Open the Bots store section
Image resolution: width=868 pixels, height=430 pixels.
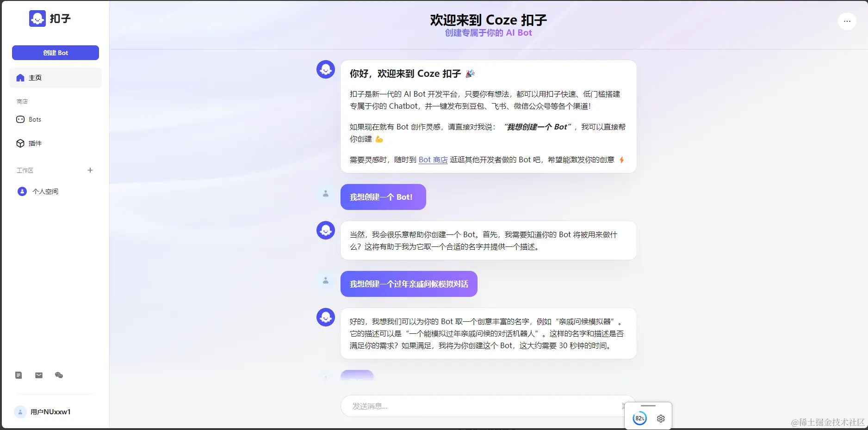click(x=56, y=119)
